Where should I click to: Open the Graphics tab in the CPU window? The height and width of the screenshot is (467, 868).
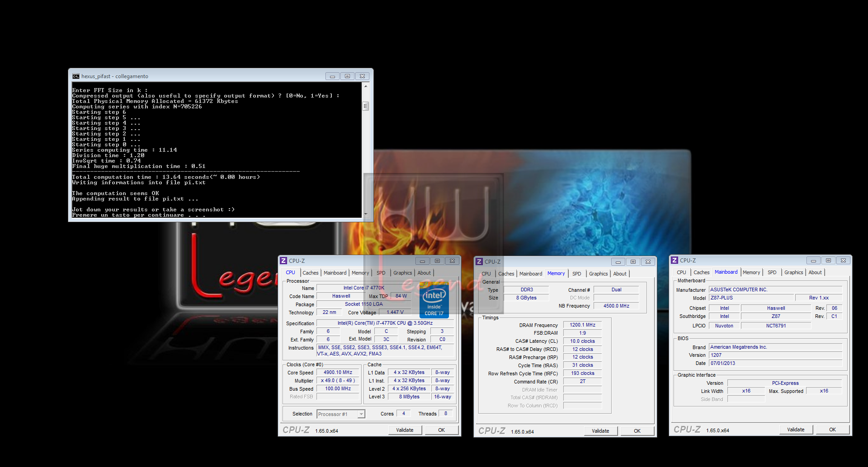[x=402, y=273]
